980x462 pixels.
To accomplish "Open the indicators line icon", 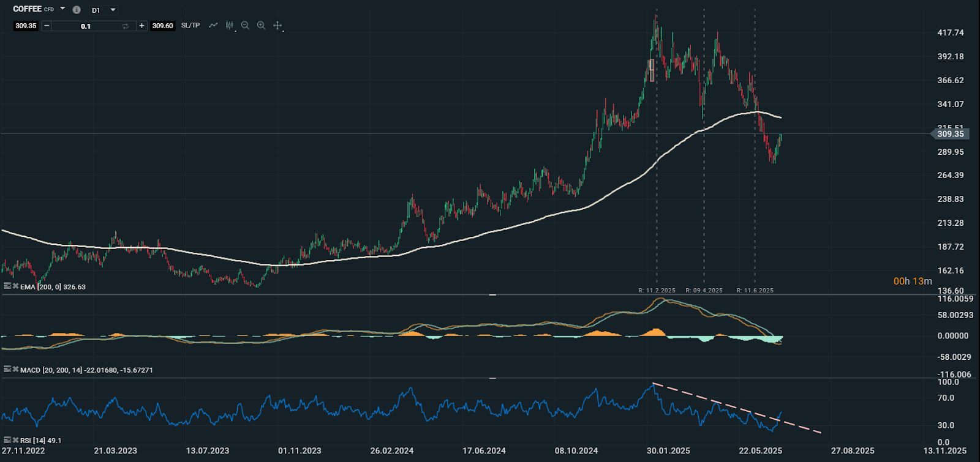I will pyautogui.click(x=213, y=25).
